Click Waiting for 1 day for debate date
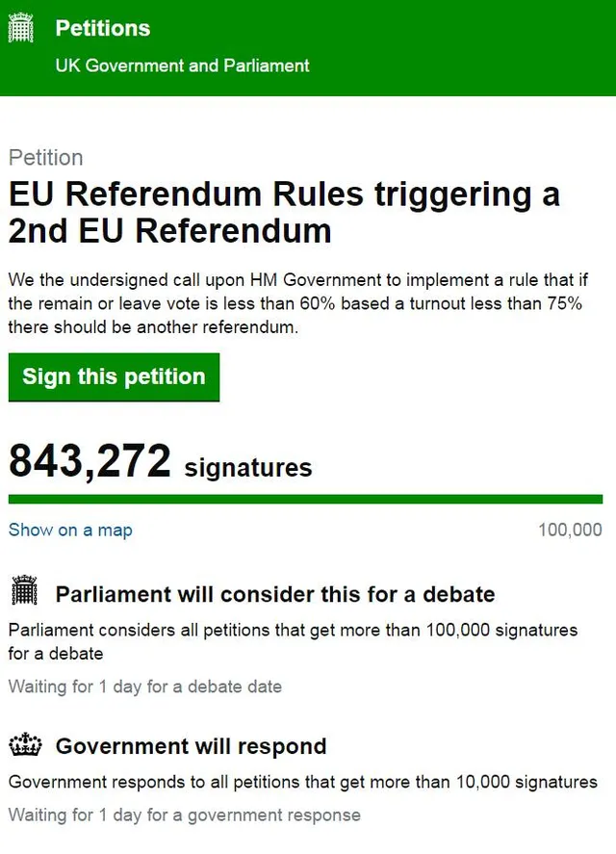Screen dimensions: 616x854 145,686
